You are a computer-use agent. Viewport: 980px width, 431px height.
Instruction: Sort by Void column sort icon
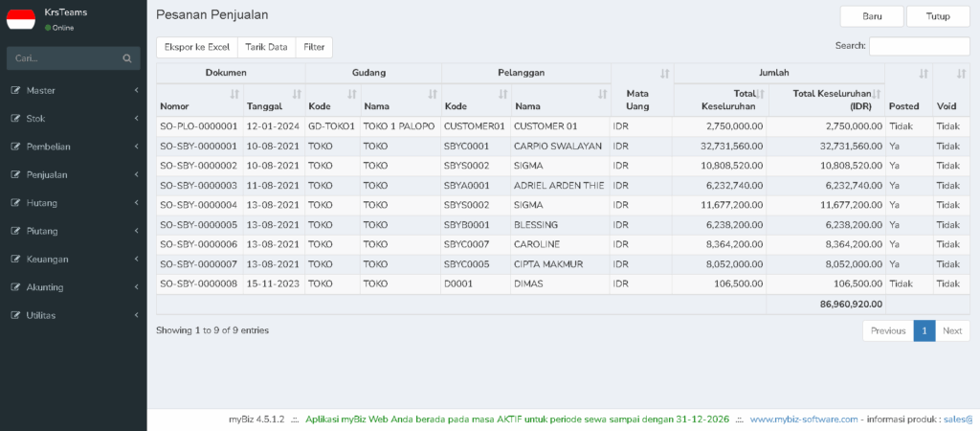[x=961, y=74]
